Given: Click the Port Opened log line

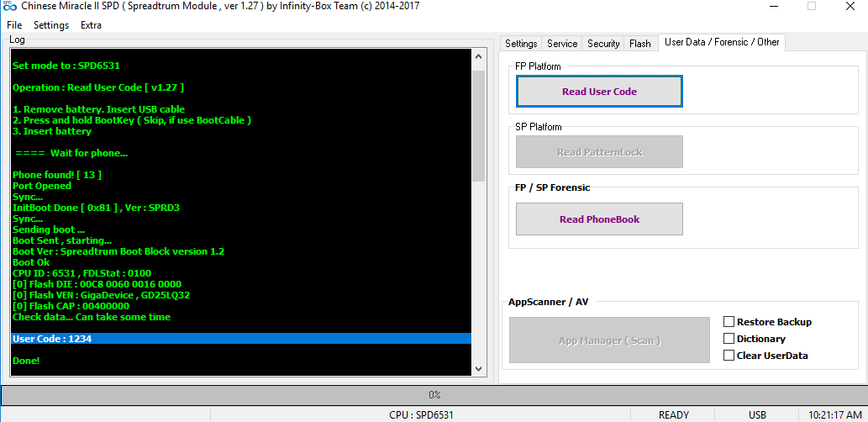Looking at the screenshot, I should (x=41, y=186).
